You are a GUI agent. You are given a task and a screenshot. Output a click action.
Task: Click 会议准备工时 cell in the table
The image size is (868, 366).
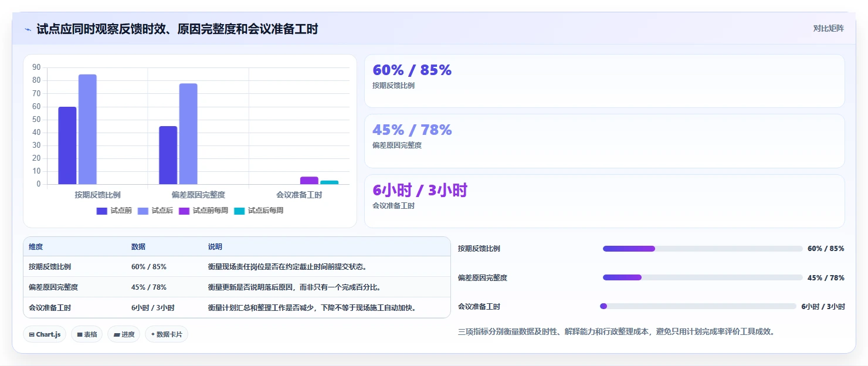[50, 308]
